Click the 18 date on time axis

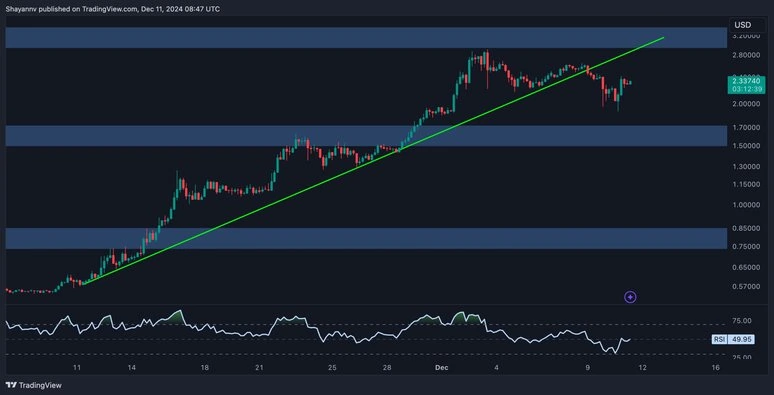[x=204, y=368]
